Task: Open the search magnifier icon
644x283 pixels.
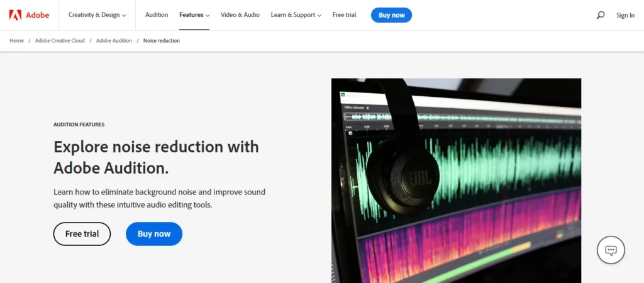Action: (601, 15)
